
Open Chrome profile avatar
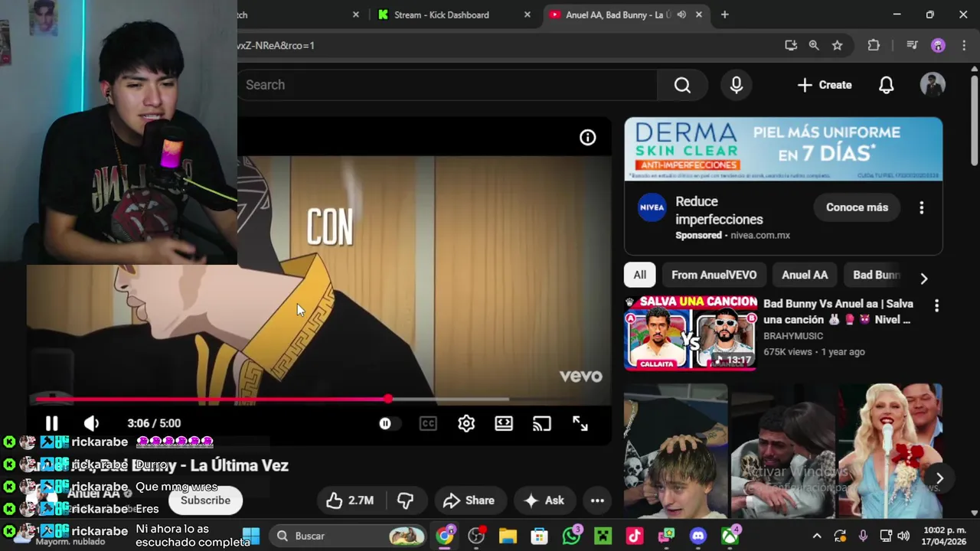pyautogui.click(x=938, y=45)
